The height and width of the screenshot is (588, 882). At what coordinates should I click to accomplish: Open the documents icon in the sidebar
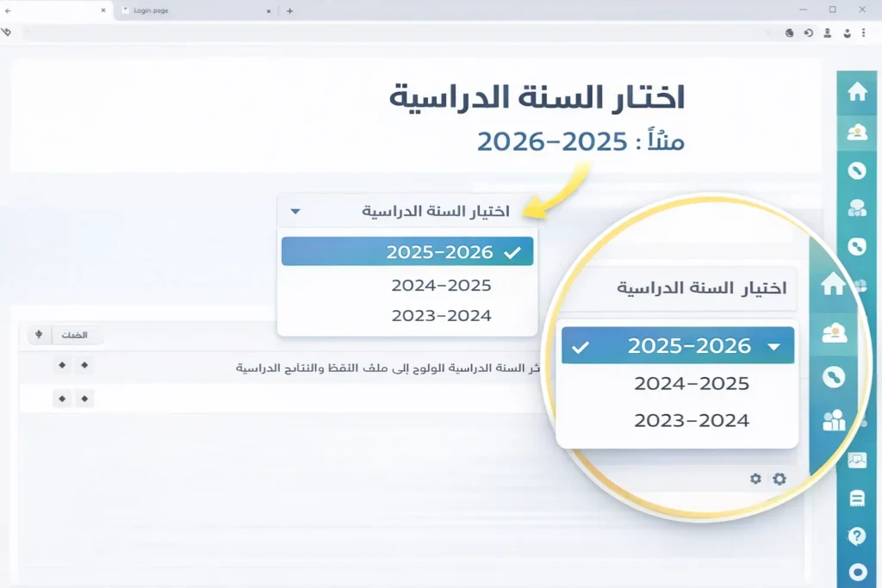tap(858, 498)
